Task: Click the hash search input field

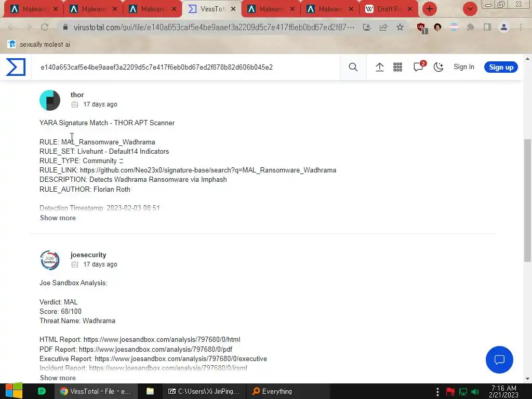Action: 186,67
